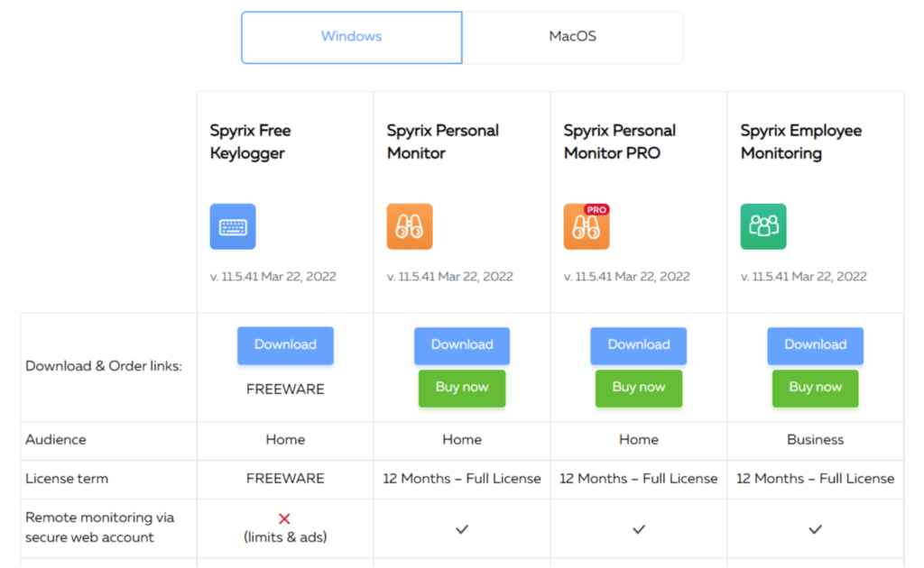Click remote monitoring checkmark for Personal Monitor PRO
The height and width of the screenshot is (568, 924).
tap(639, 529)
